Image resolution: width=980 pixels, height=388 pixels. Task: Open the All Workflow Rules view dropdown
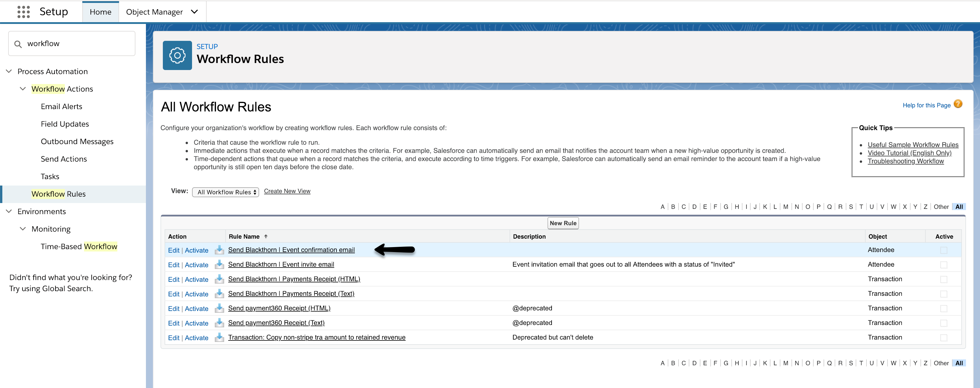pyautogui.click(x=226, y=192)
